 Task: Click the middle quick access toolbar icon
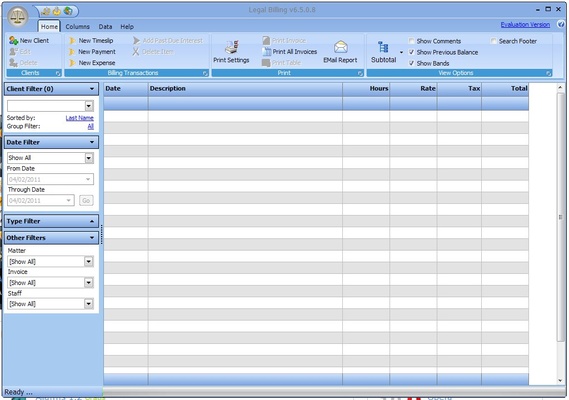tap(57, 11)
